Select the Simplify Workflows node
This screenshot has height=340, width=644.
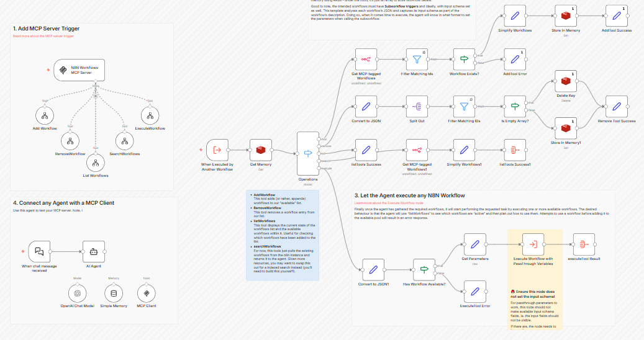coord(515,16)
